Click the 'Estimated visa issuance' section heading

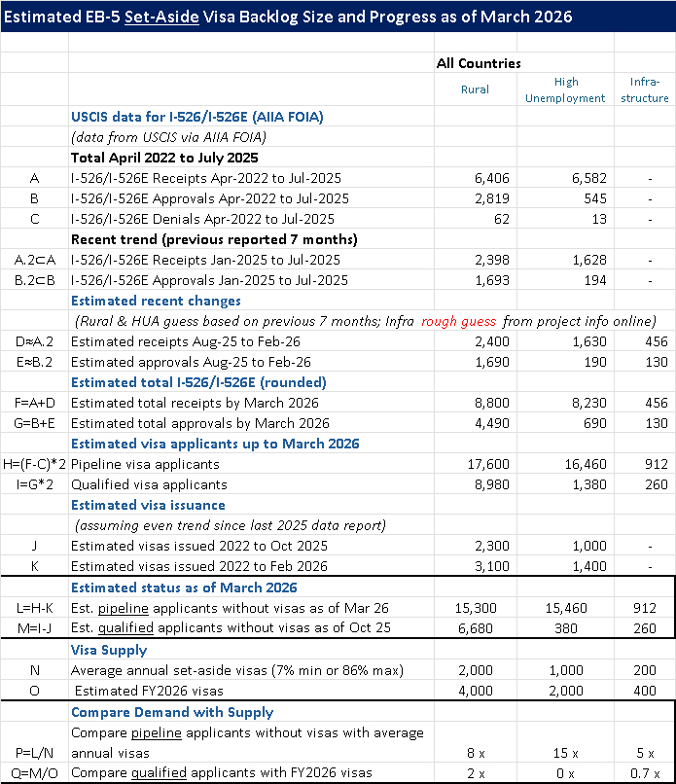click(x=148, y=505)
